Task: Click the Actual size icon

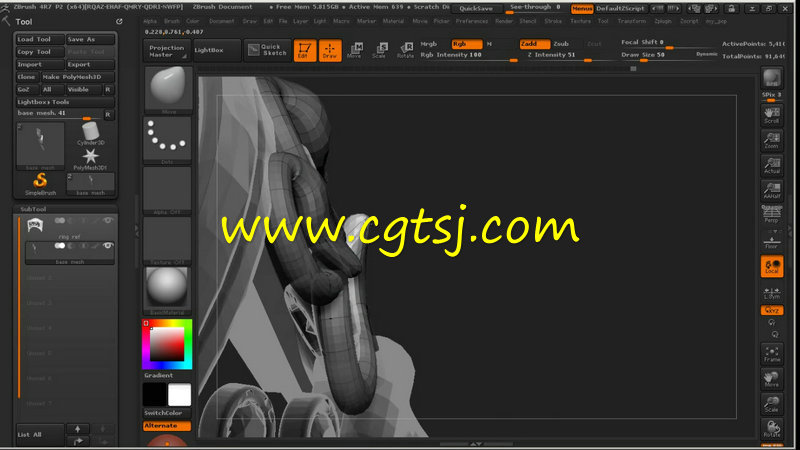Action: [x=771, y=165]
